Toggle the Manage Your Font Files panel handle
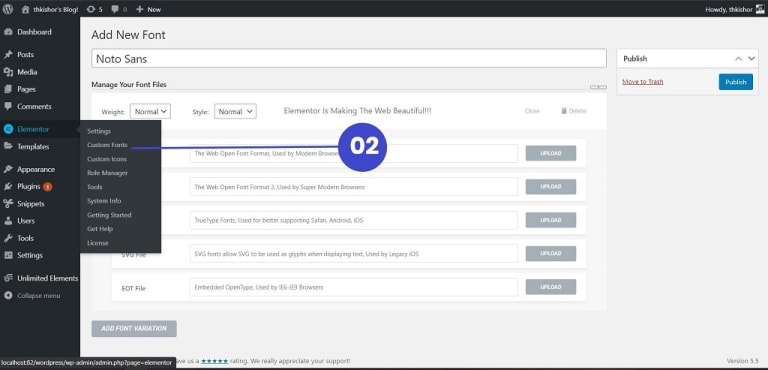The image size is (768, 370). pyautogui.click(x=598, y=87)
